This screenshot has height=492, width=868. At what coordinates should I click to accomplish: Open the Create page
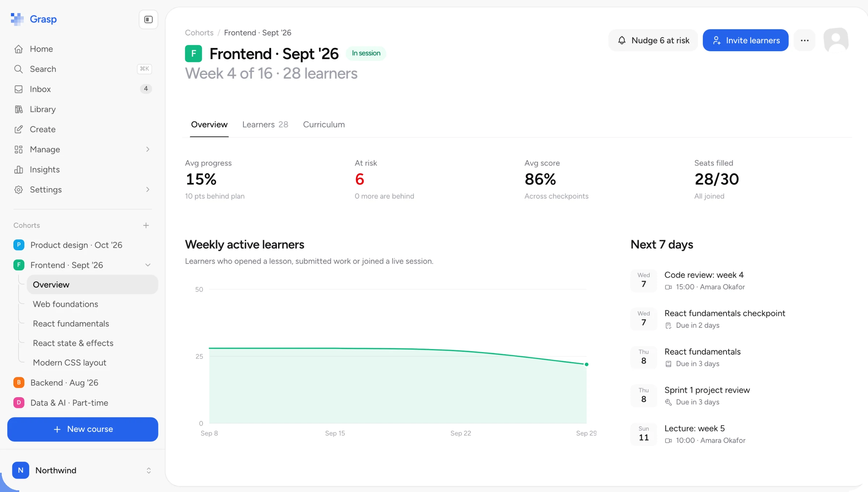coord(82,129)
